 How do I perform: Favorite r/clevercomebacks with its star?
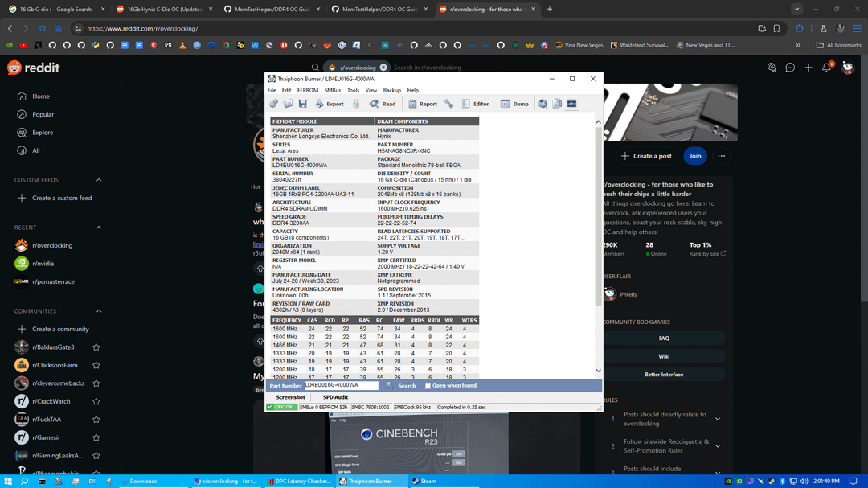pos(96,383)
